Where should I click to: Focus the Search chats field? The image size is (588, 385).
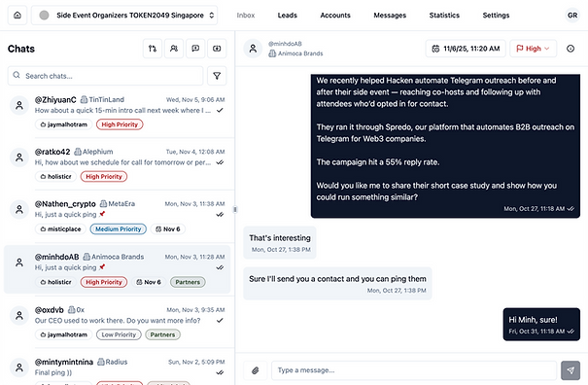pyautogui.click(x=105, y=76)
